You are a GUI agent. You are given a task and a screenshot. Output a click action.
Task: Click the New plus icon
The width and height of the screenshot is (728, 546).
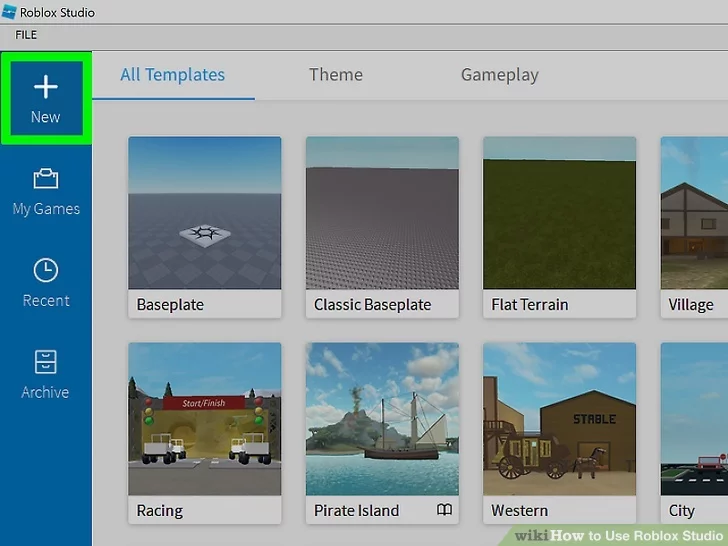tap(46, 87)
